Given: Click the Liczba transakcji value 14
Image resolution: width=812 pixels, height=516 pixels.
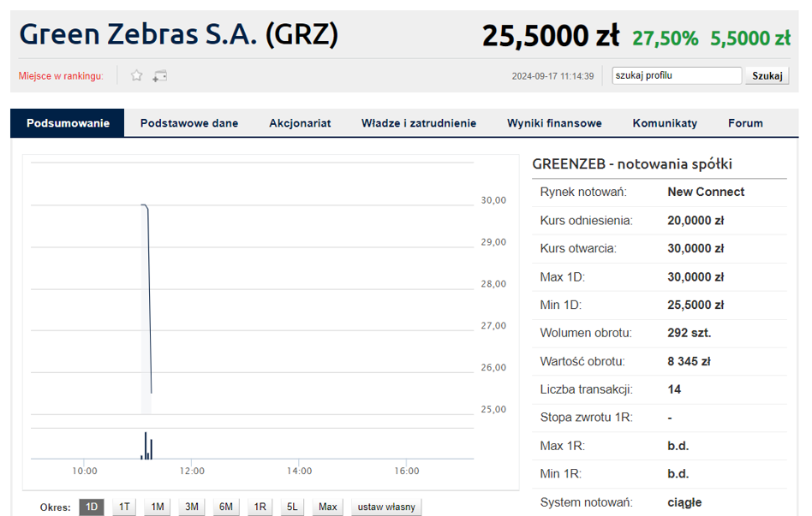Looking at the screenshot, I should coord(674,389).
